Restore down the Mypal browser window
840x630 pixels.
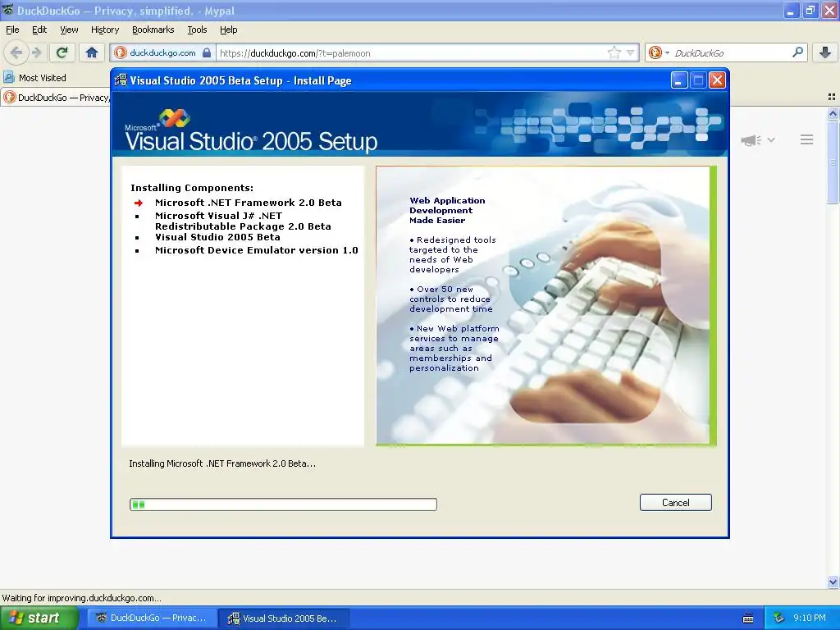click(x=810, y=10)
